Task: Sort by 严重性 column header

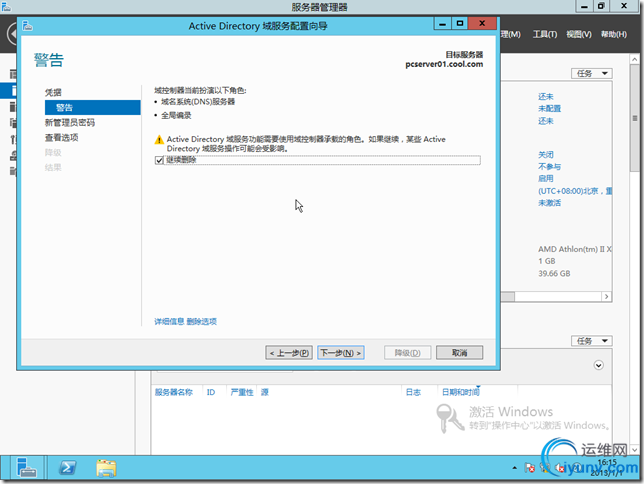Action: click(x=242, y=392)
